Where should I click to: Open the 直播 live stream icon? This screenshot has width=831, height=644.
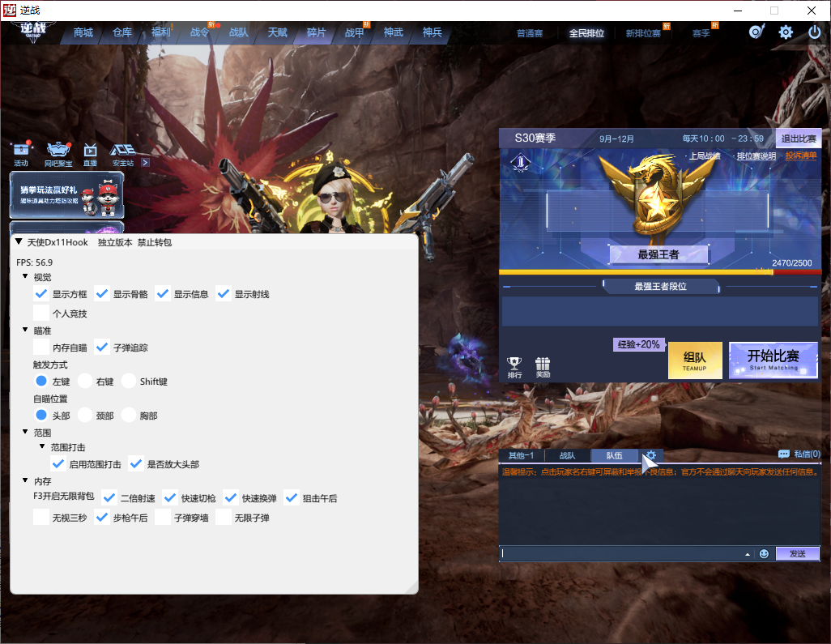(90, 152)
